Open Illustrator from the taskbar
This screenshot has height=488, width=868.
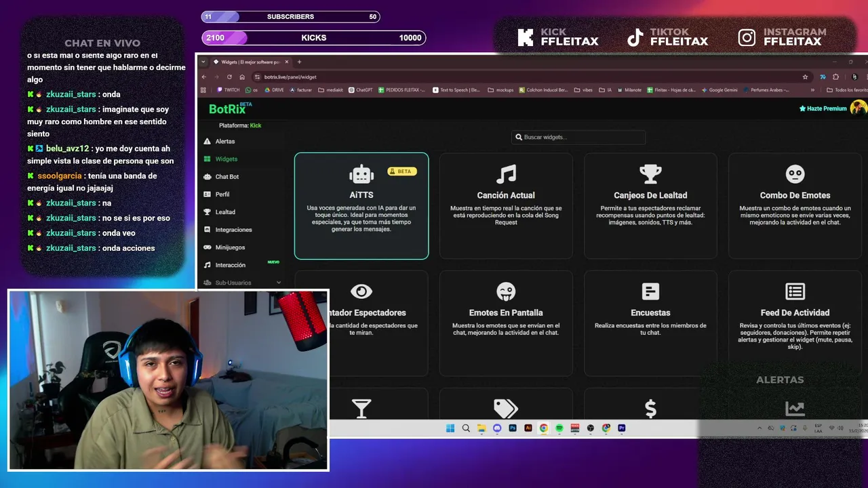[x=528, y=428]
